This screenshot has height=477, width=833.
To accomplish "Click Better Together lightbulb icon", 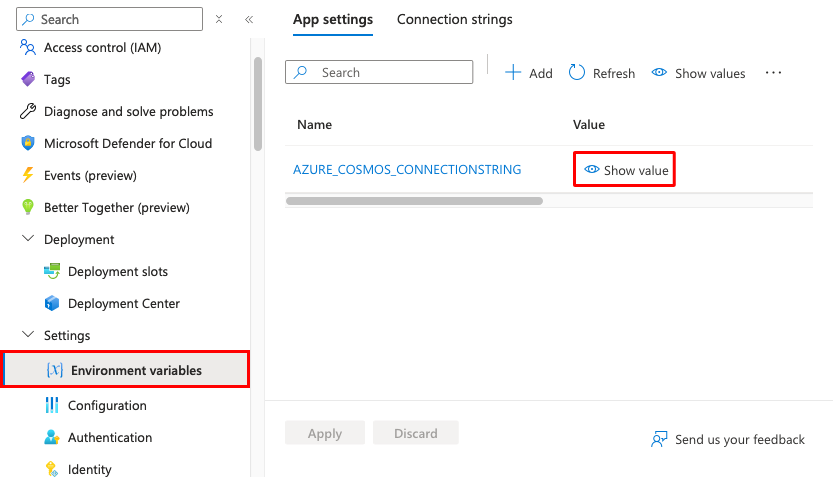I will (27, 207).
